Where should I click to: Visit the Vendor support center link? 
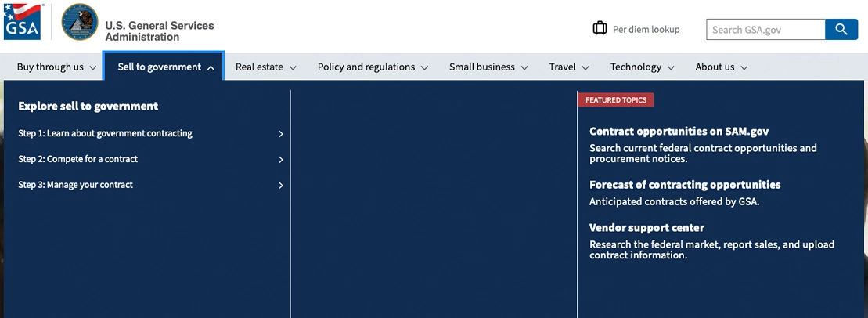coord(646,228)
